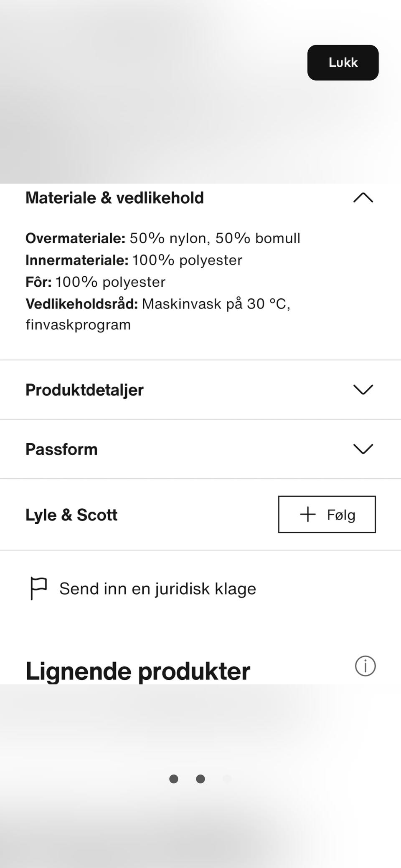Tap the Materiale & vedlikehold heading
401x868 pixels.
(x=114, y=198)
